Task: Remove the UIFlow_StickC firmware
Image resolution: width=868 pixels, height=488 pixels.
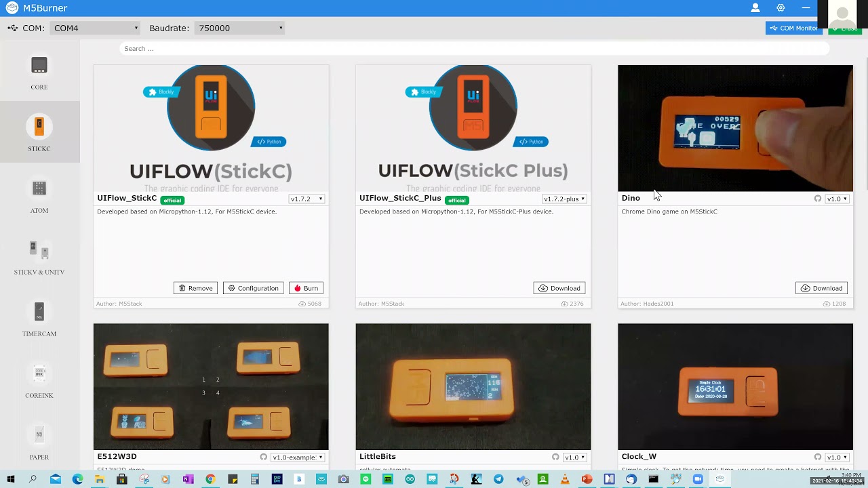Action: pyautogui.click(x=195, y=288)
